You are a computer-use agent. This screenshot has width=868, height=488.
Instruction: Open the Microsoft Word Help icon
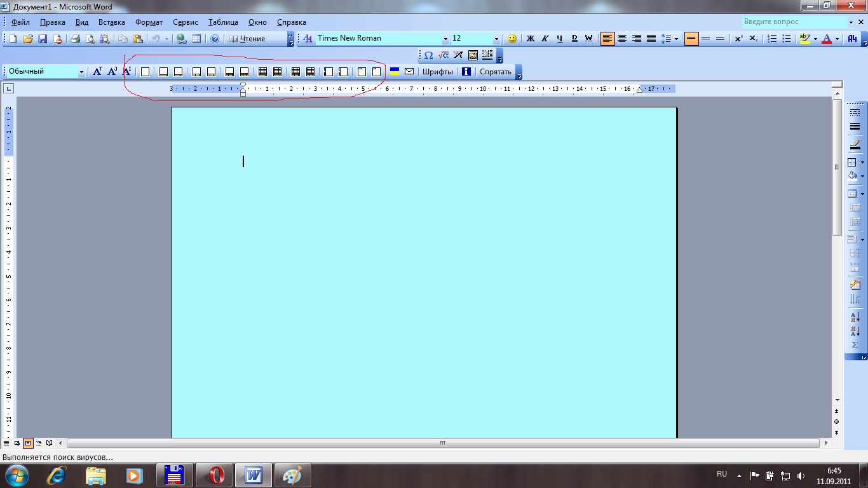(215, 39)
